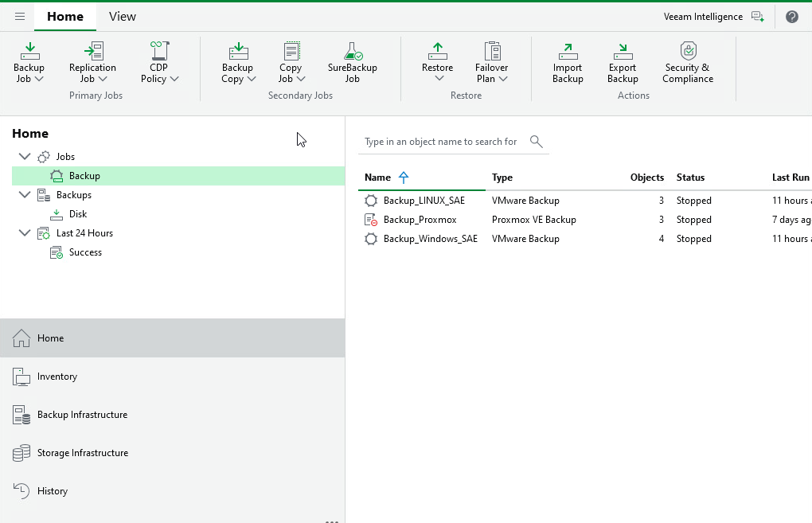The image size is (812, 523).
Task: Sort by the Status column header
Action: (690, 178)
